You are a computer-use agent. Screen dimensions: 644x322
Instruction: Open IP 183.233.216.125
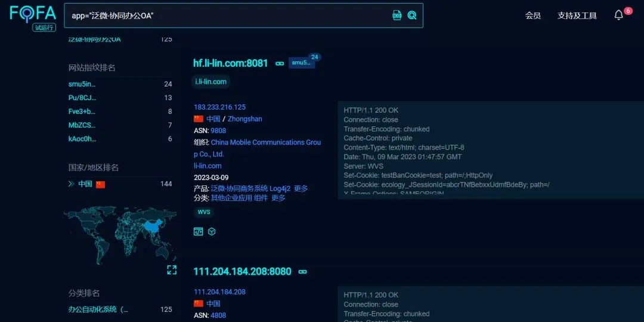(x=219, y=107)
